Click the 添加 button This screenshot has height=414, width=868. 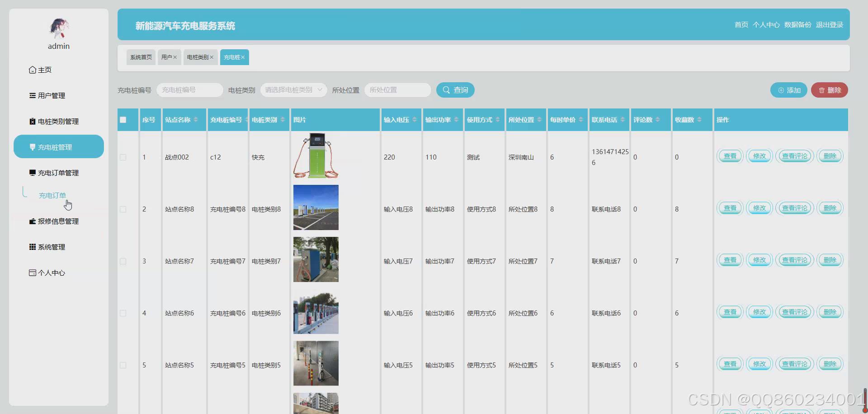point(789,90)
